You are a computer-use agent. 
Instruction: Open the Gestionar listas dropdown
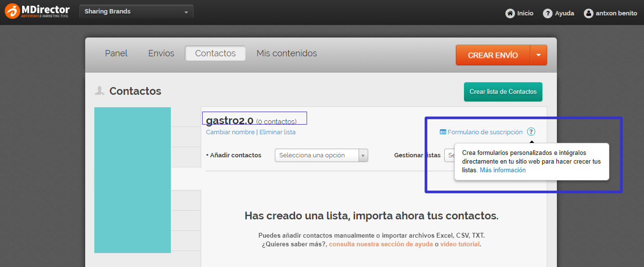coord(450,155)
